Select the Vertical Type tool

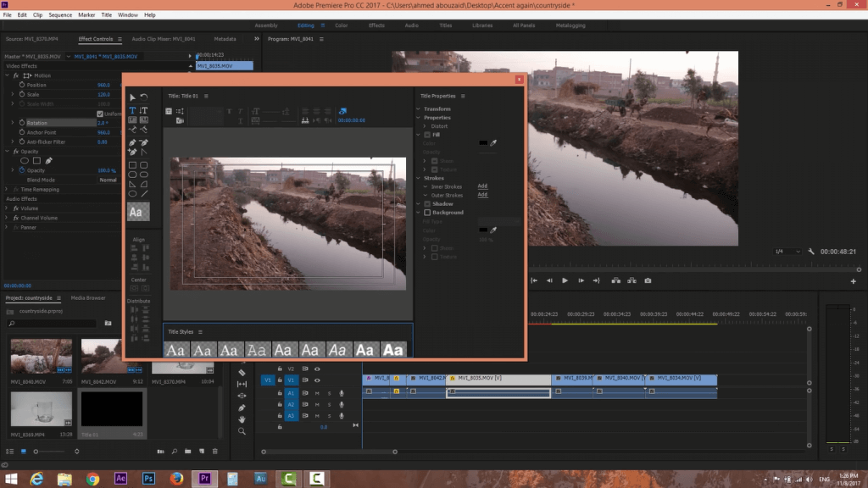(x=144, y=110)
